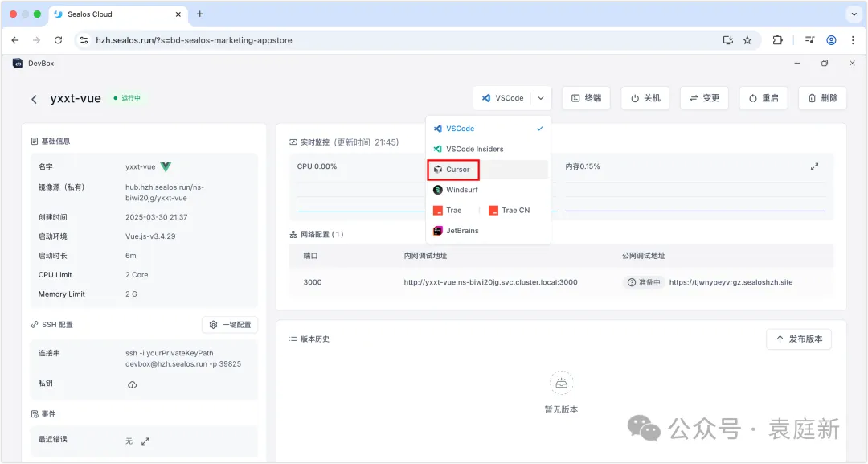Open the 终端 terminal button
This screenshot has width=868, height=464.
pyautogui.click(x=586, y=98)
